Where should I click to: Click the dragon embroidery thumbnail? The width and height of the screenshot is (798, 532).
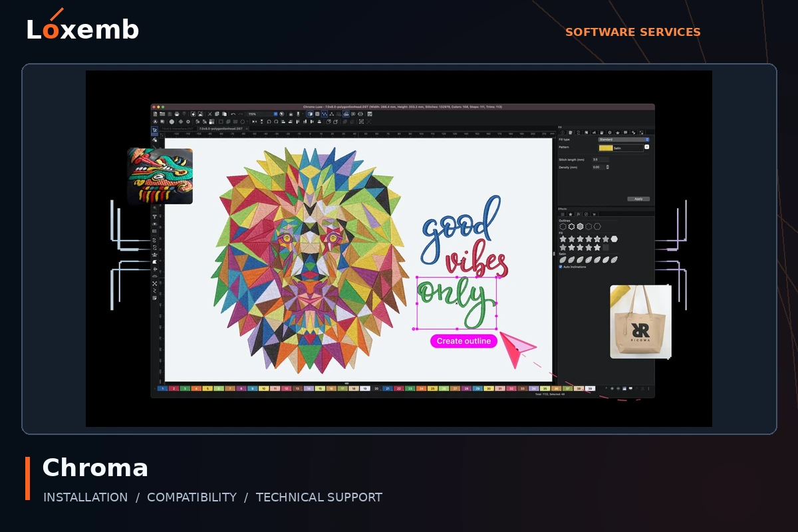160,176
